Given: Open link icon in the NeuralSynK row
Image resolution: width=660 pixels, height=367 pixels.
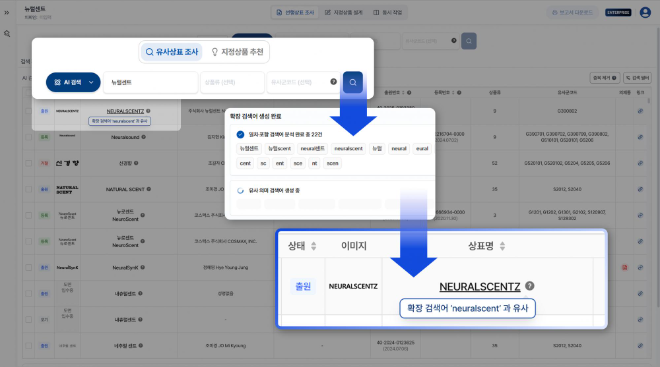Looking at the screenshot, I should click(640, 268).
